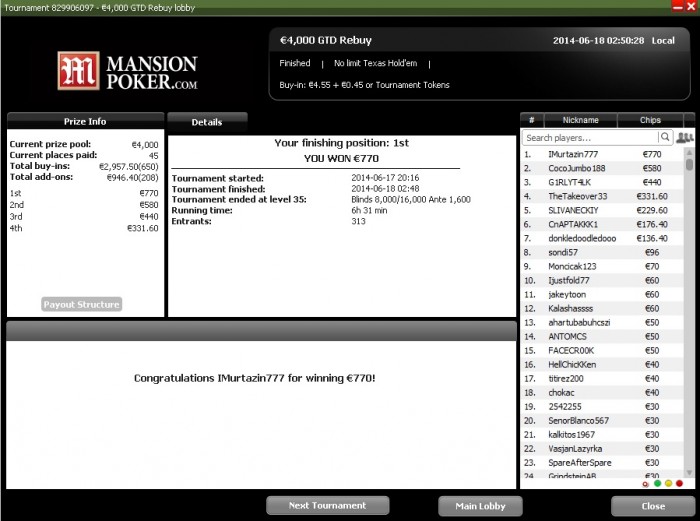Click the red status dot below player list
This screenshot has width=700, height=521.
point(679,483)
